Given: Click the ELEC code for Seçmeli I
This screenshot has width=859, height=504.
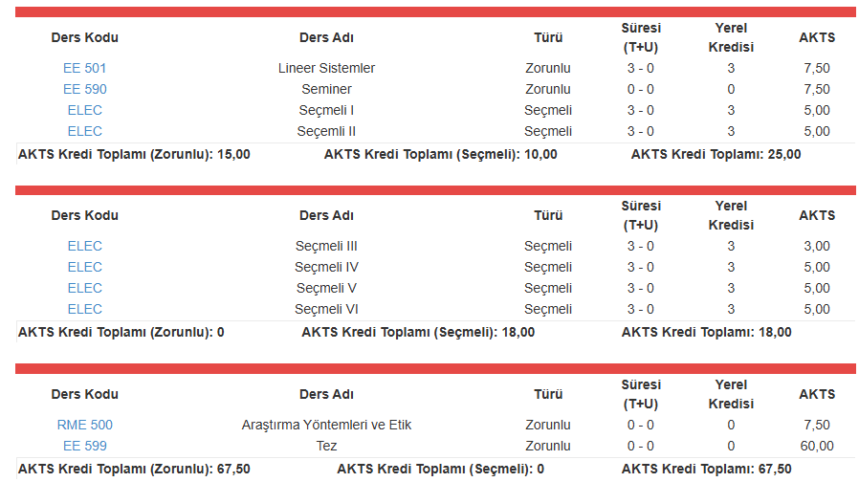Looking at the screenshot, I should [x=84, y=110].
